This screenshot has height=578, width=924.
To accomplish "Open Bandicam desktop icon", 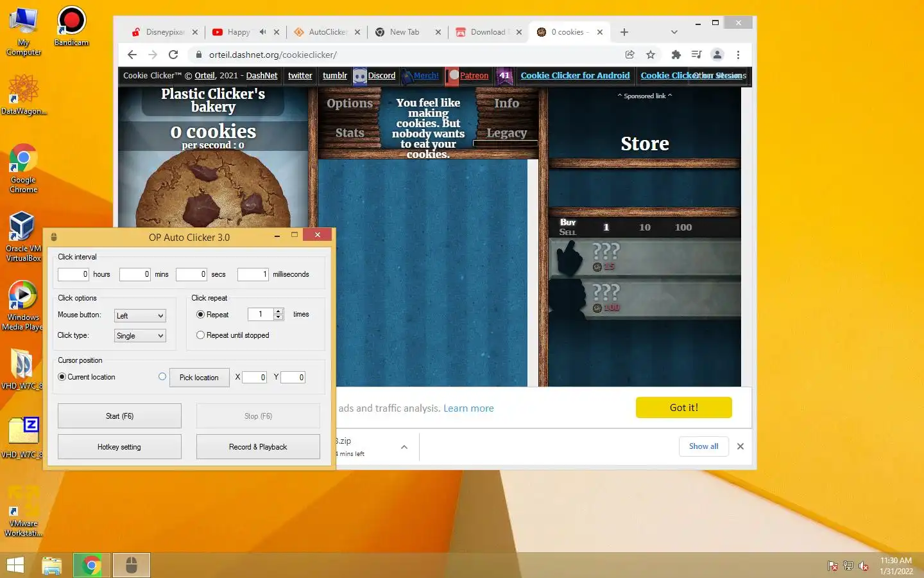I will [x=71, y=26].
